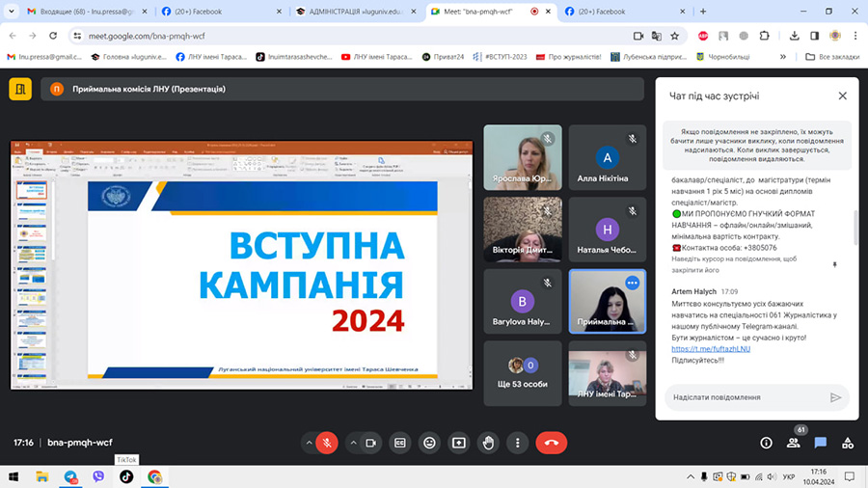Go back in browser history
Screen dimensions: 868x488
(x=13, y=36)
